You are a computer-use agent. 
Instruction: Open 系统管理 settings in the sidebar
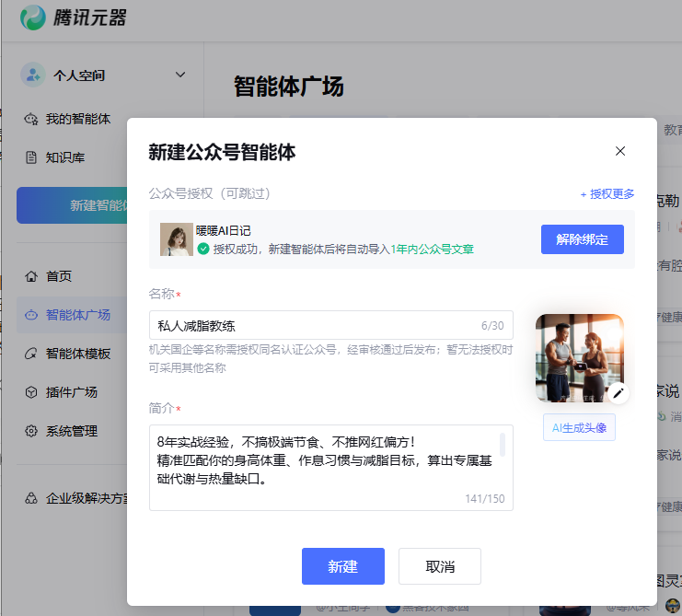pos(71,431)
